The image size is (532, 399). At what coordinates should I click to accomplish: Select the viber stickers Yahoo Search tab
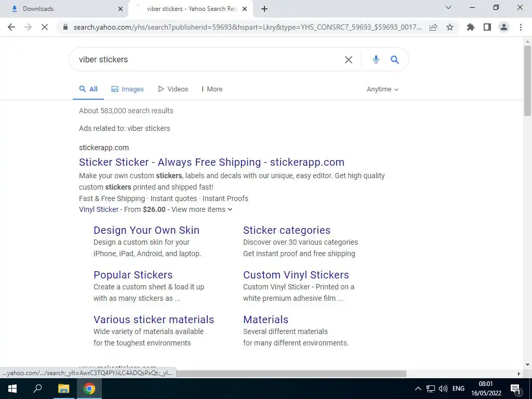tap(192, 9)
